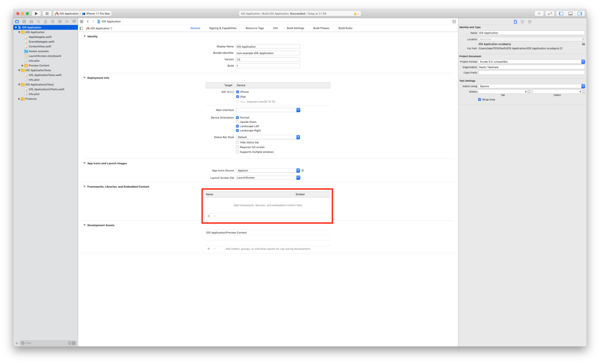600x364 pixels.
Task: Uncheck Landscape Left orientation
Action: 237,126
